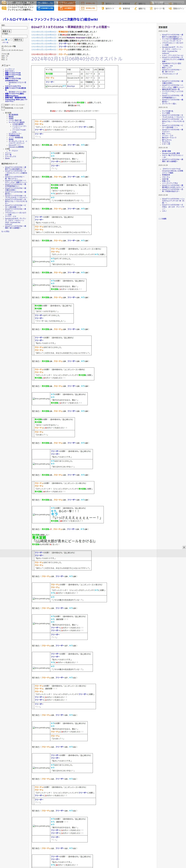The image size is (186, 868).
Task: Open the page heading D2ndテストXその1954
Action: [71, 27]
